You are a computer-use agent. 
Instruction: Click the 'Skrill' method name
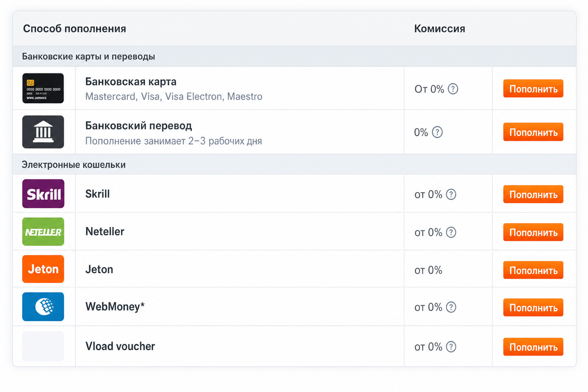[x=98, y=194]
